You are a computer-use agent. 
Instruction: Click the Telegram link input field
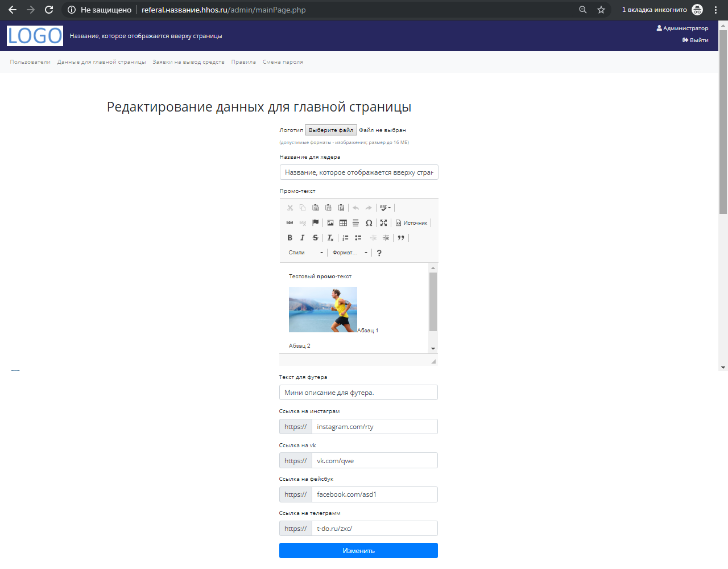tap(375, 529)
